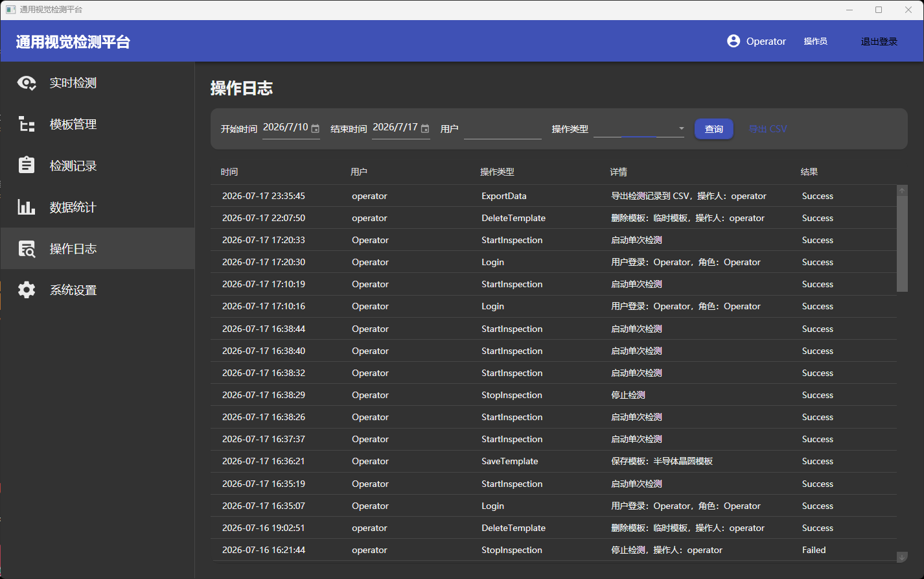Open the calendar picker for 结束时间
The image size is (924, 579).
coord(425,128)
